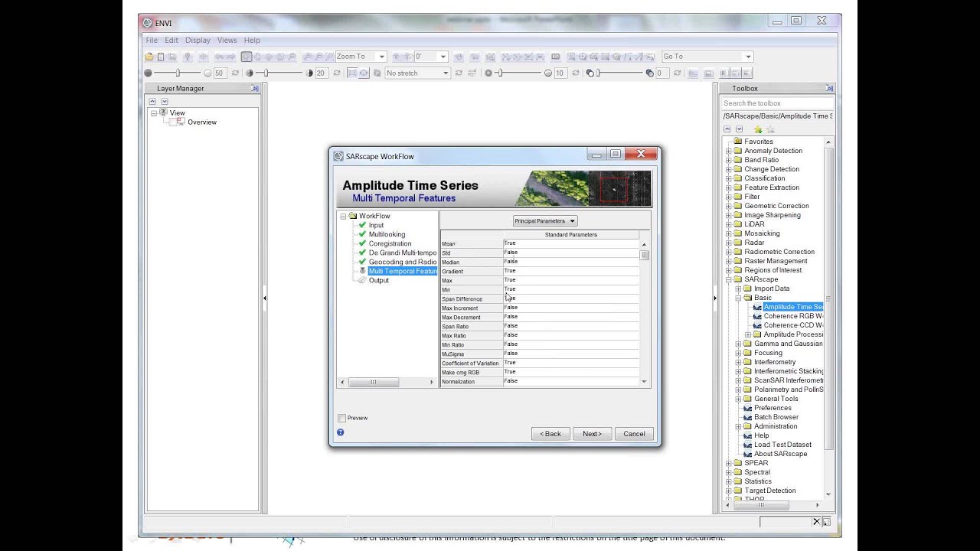Click the Zoom Out magnifier toolbar icon
Image resolution: width=980 pixels, height=551 pixels.
319,57
